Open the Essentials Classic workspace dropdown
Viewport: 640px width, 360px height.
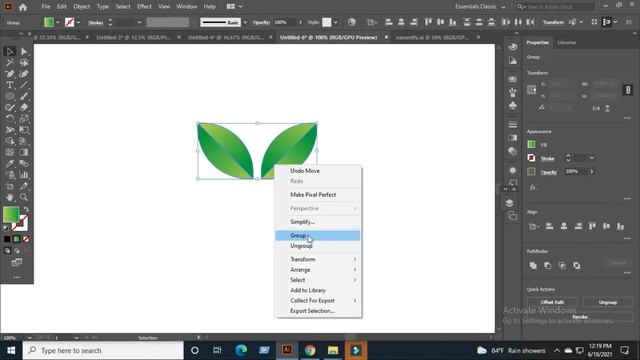[x=480, y=7]
